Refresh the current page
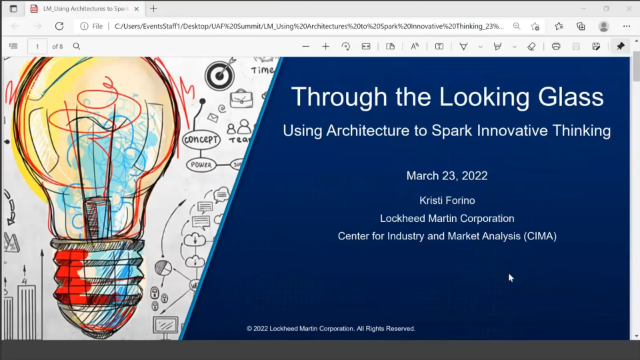 59,26
